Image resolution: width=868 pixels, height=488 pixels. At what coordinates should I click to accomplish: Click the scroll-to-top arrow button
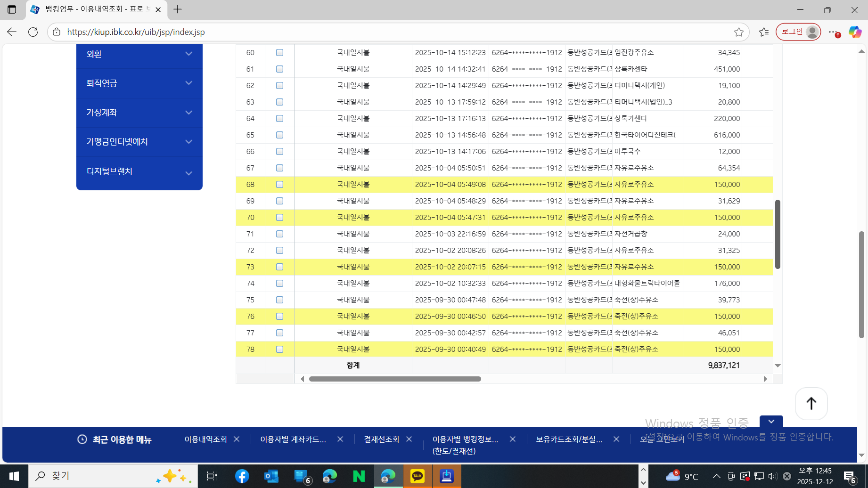click(811, 404)
